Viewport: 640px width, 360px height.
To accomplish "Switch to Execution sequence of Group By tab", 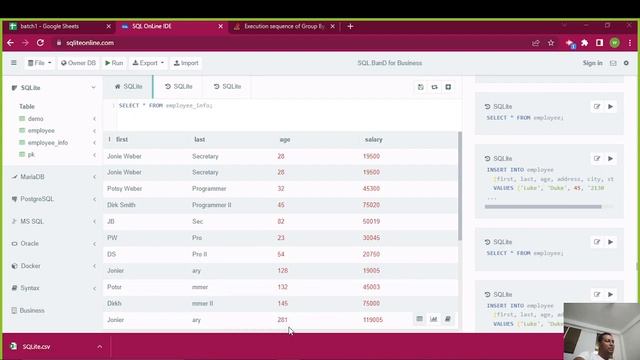I will pos(284,26).
